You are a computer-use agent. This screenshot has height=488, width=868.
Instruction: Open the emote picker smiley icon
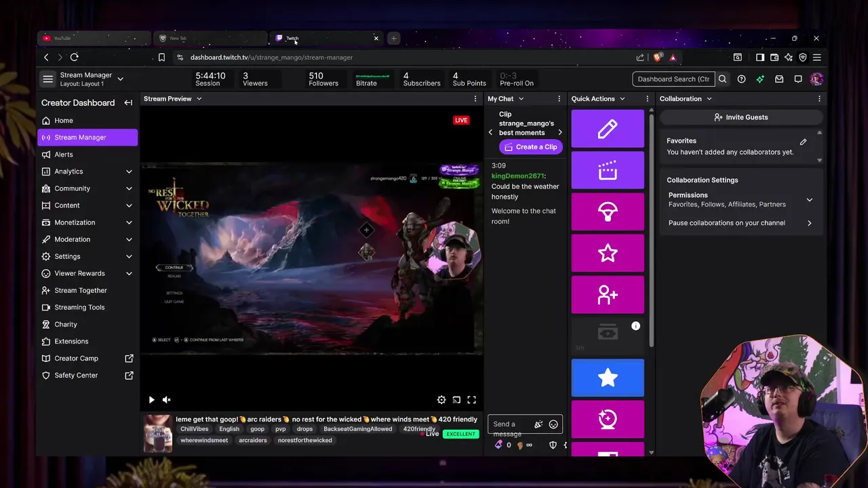[553, 424]
